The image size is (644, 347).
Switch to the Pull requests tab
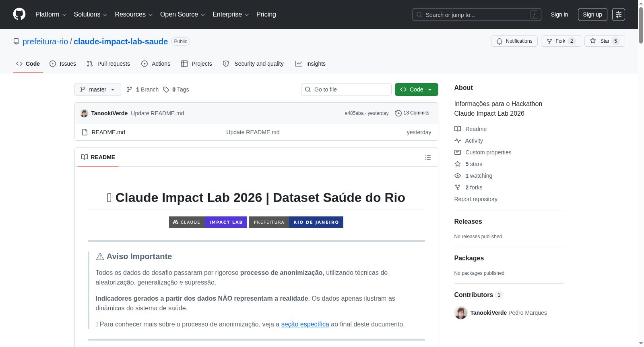click(x=108, y=64)
